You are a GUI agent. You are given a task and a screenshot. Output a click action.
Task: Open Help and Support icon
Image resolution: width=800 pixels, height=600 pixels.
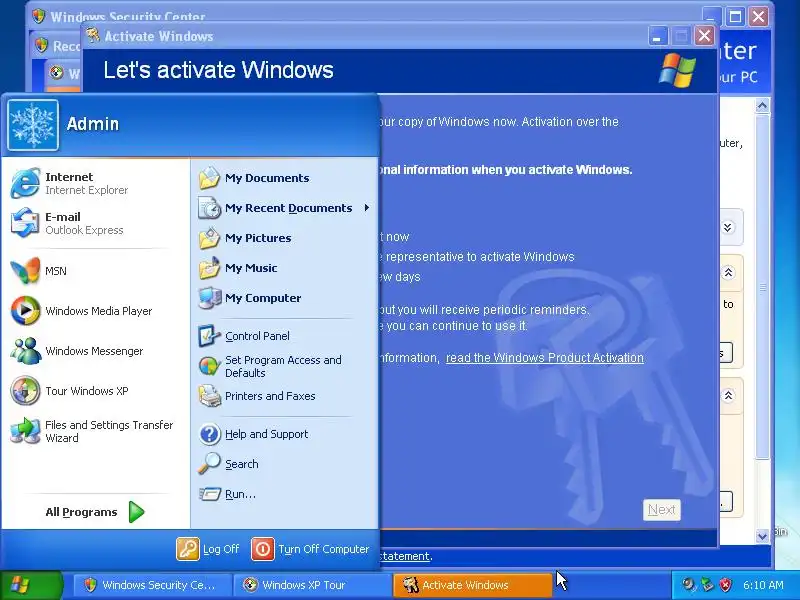click(x=209, y=434)
